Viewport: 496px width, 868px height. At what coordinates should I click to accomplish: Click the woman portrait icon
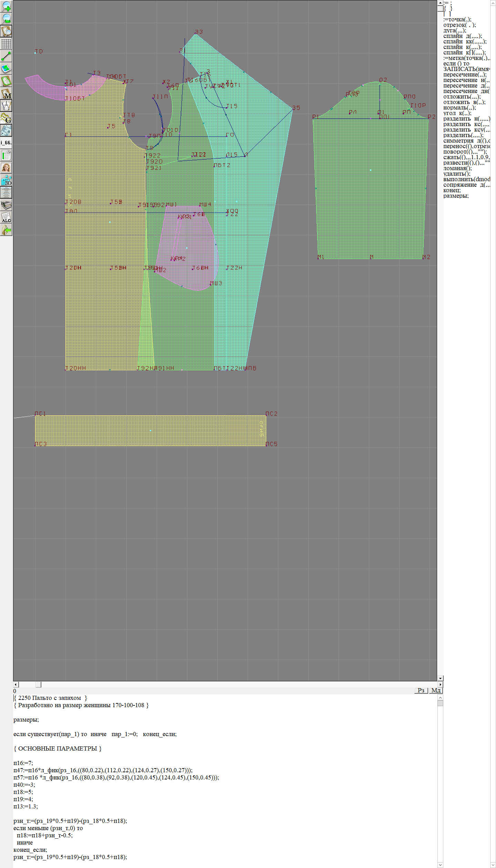coord(6,168)
